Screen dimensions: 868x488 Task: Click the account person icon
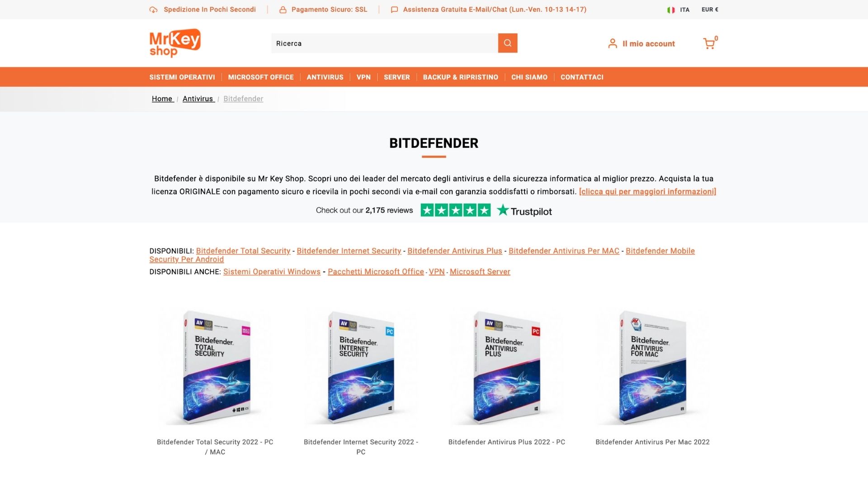point(613,43)
